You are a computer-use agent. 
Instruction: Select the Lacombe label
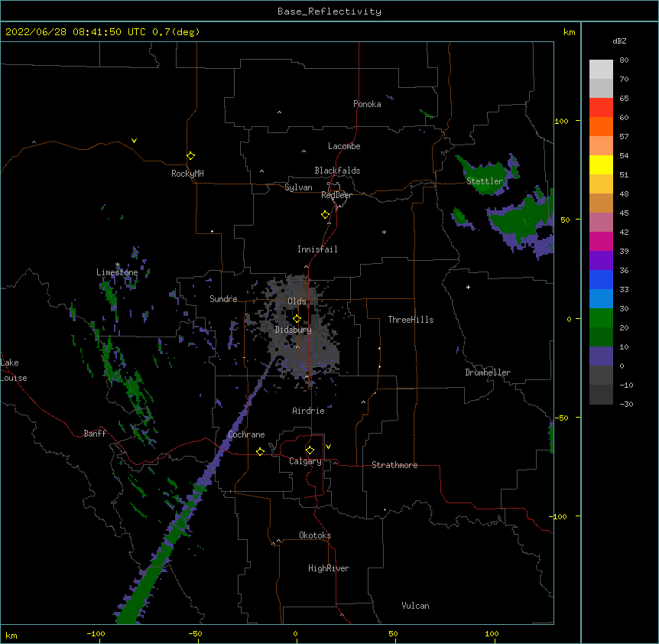[x=344, y=146]
